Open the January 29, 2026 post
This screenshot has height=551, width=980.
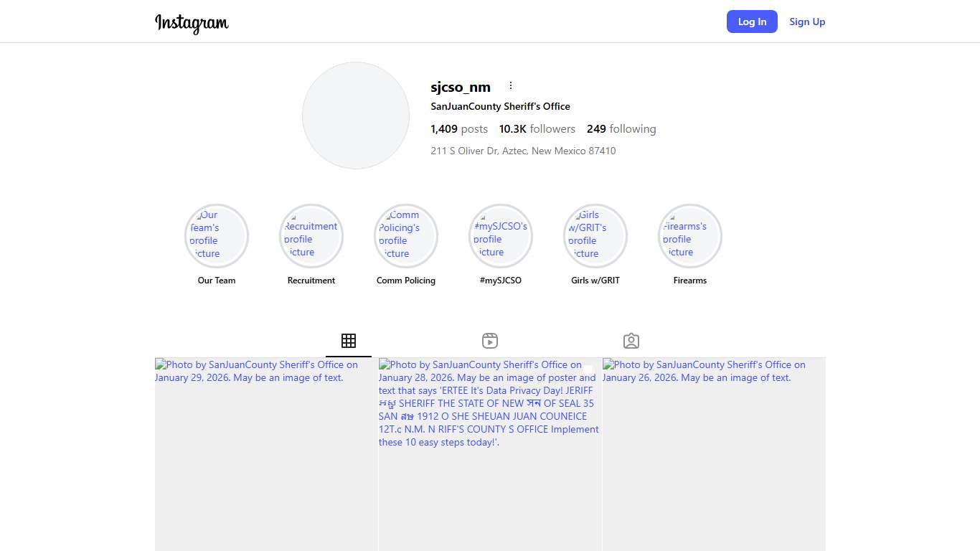click(266, 459)
